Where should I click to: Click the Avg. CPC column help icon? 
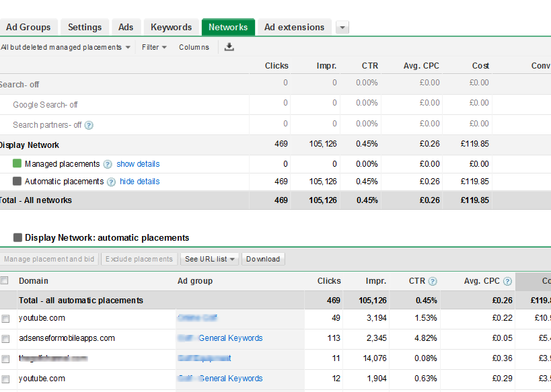(x=507, y=281)
